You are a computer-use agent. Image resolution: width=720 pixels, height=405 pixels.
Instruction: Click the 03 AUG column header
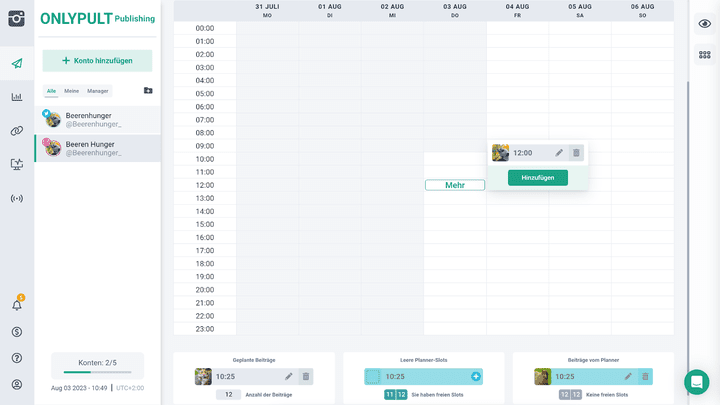455,11
